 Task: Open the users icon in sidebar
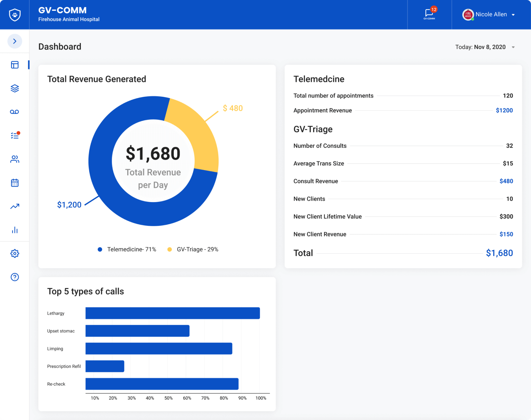pyautogui.click(x=15, y=159)
